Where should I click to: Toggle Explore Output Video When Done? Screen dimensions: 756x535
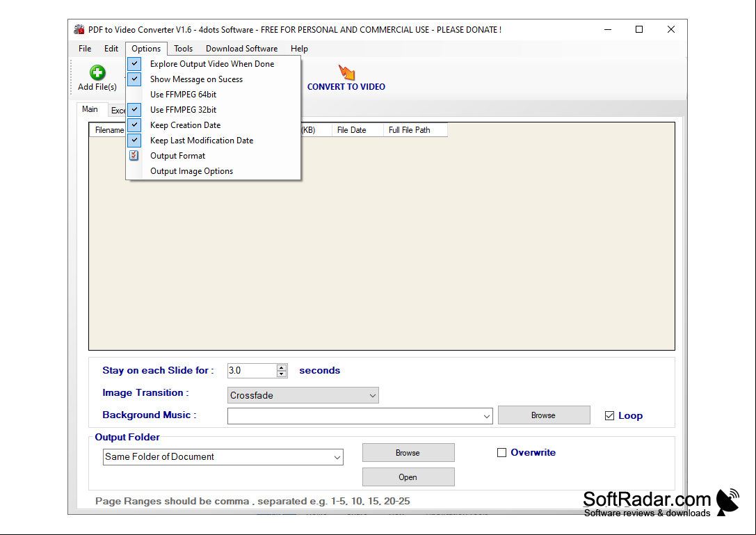pyautogui.click(x=213, y=64)
